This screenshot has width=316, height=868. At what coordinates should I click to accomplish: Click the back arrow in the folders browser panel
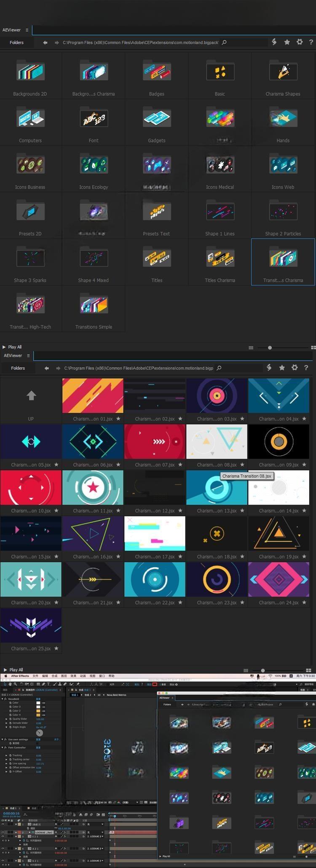click(45, 43)
